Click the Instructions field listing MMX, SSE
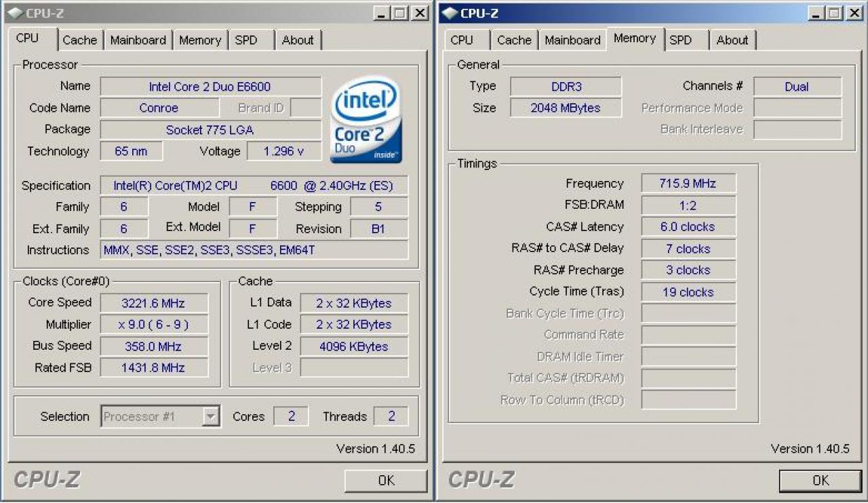The image size is (868, 503). click(x=254, y=250)
